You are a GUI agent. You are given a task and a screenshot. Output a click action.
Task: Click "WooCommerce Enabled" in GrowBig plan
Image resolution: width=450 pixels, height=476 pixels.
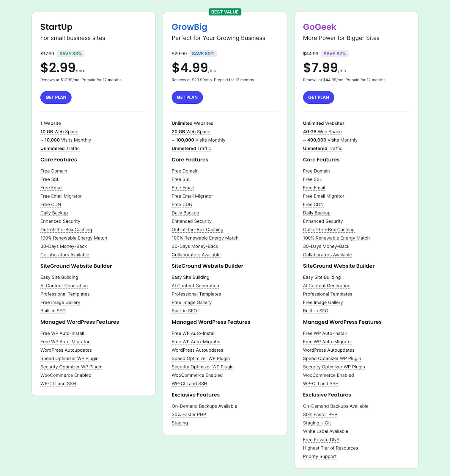tap(197, 375)
